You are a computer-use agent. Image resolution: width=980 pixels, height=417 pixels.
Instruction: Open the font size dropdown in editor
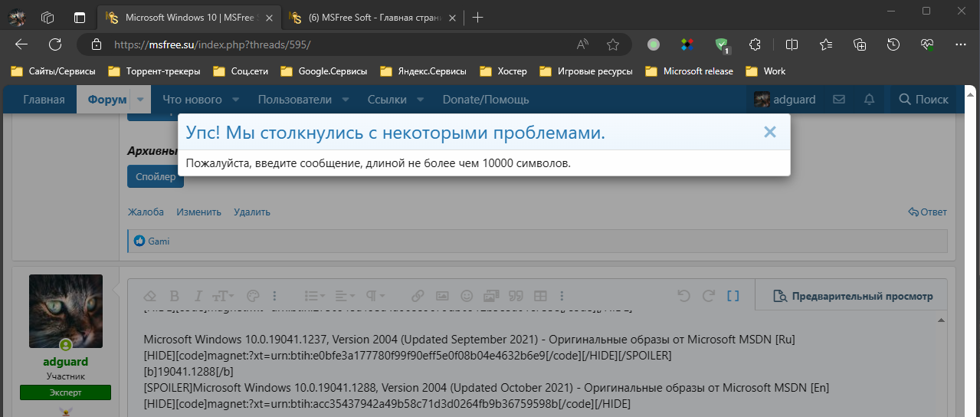pyautogui.click(x=222, y=296)
